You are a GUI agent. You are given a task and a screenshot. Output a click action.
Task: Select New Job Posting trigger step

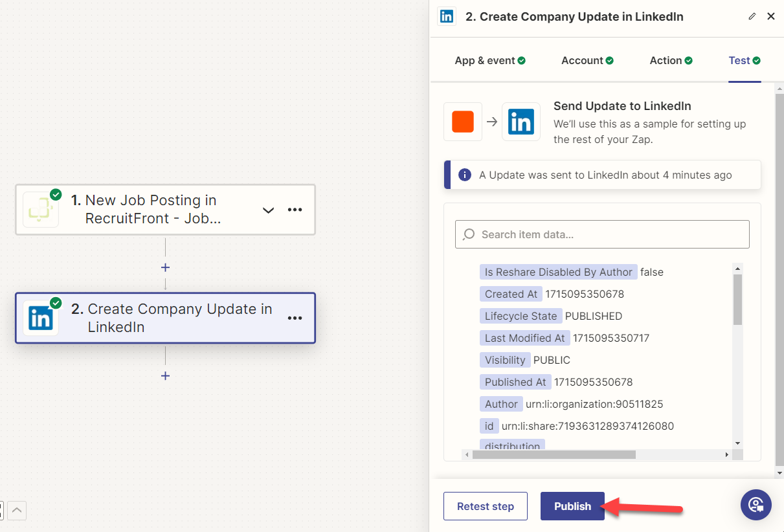click(x=165, y=210)
